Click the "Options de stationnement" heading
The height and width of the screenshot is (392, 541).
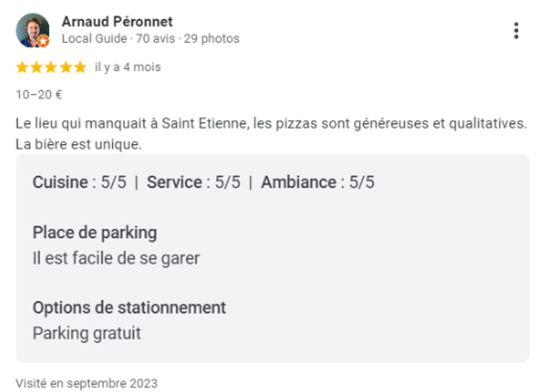point(129,308)
